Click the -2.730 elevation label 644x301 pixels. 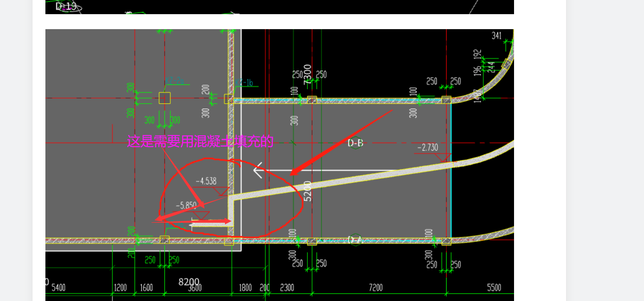point(428,147)
